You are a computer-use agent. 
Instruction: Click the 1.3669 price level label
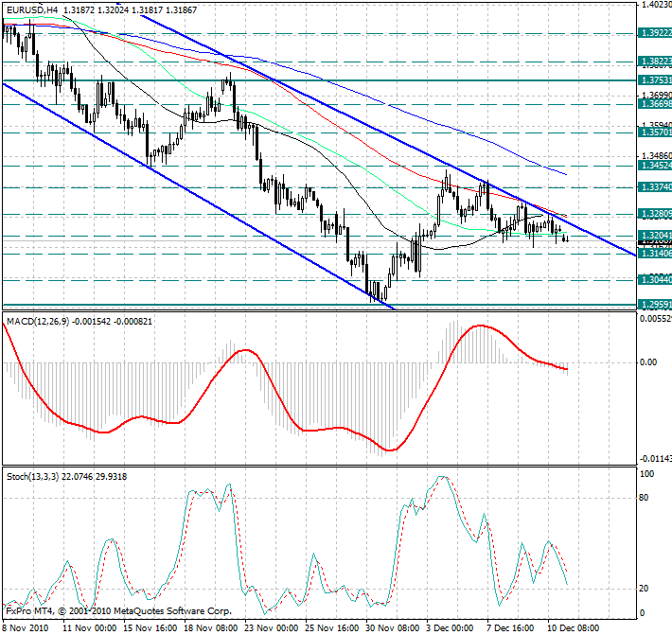[x=654, y=104]
